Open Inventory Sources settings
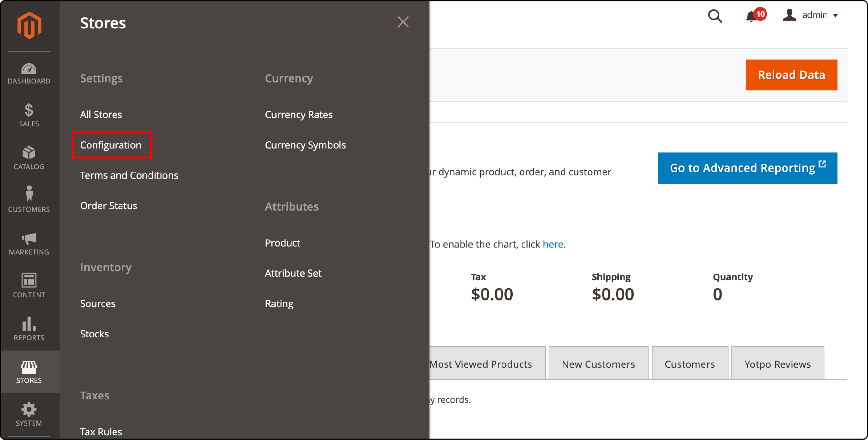 coord(98,303)
